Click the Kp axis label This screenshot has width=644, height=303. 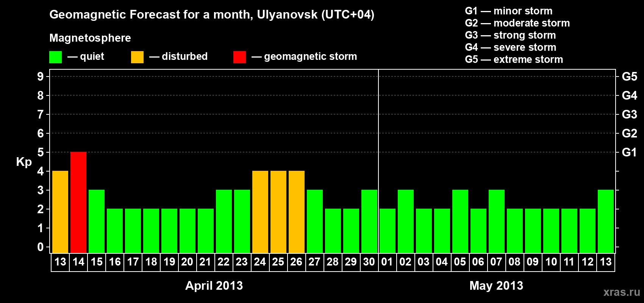[x=24, y=162]
